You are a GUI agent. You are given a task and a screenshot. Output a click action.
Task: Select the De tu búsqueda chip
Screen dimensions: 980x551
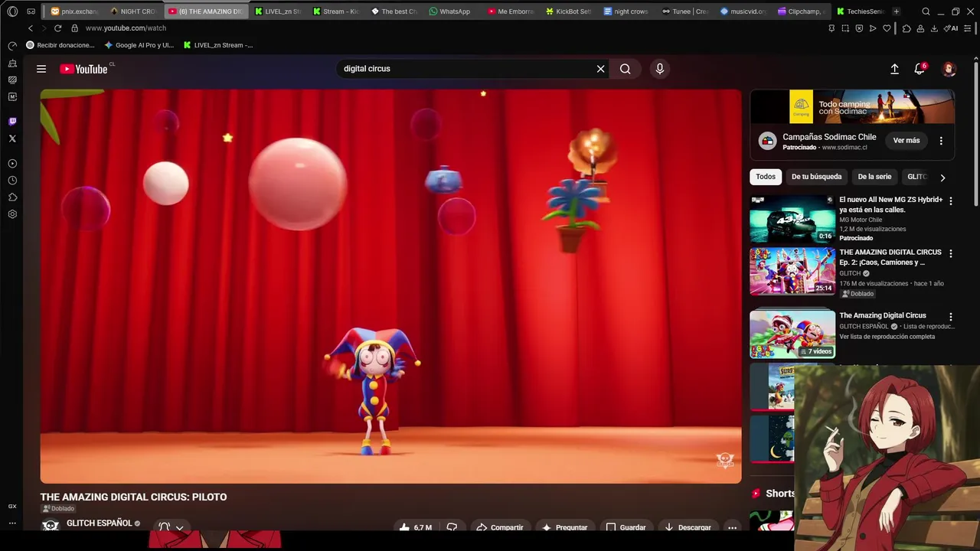[816, 177]
